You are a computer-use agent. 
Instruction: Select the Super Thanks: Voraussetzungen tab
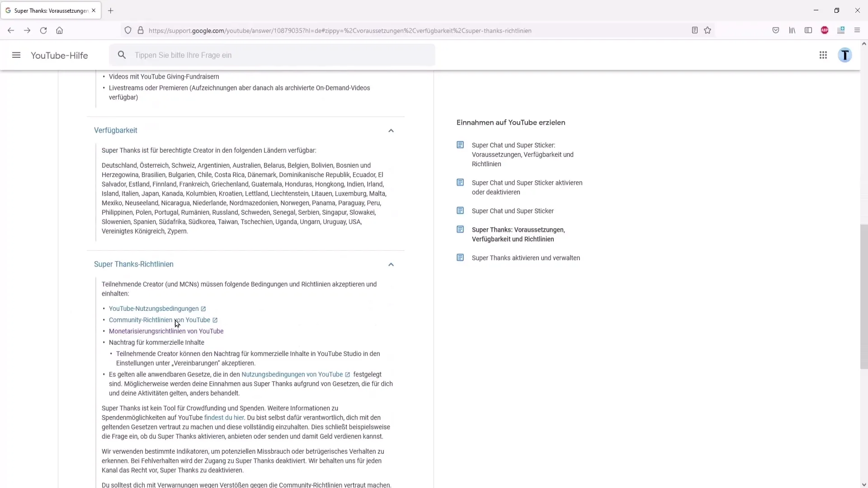51,10
